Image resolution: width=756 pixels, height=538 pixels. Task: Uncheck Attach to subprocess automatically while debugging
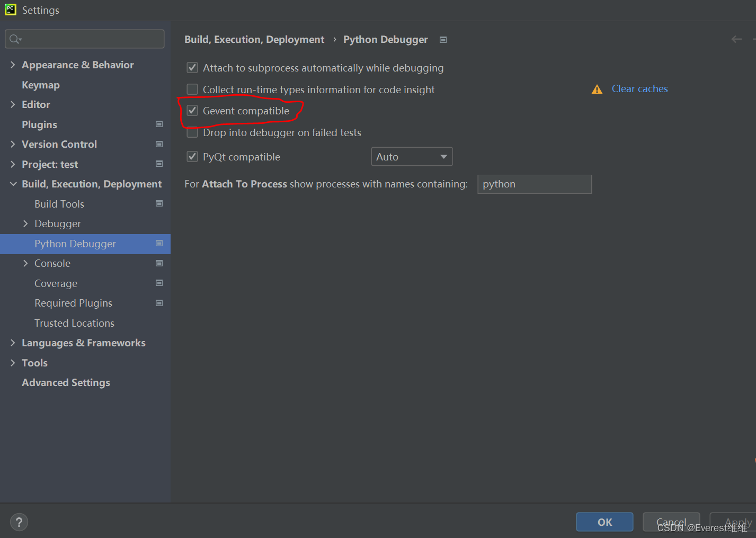192,68
